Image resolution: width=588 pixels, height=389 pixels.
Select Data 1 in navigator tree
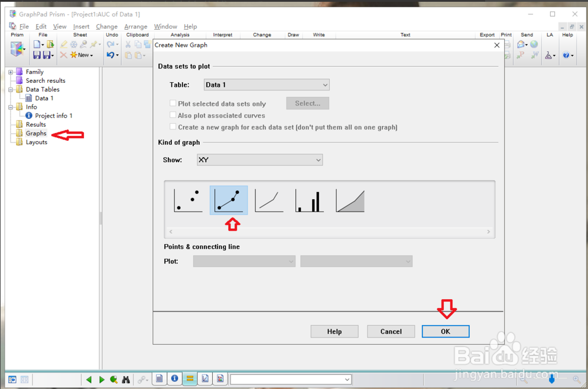(44, 98)
